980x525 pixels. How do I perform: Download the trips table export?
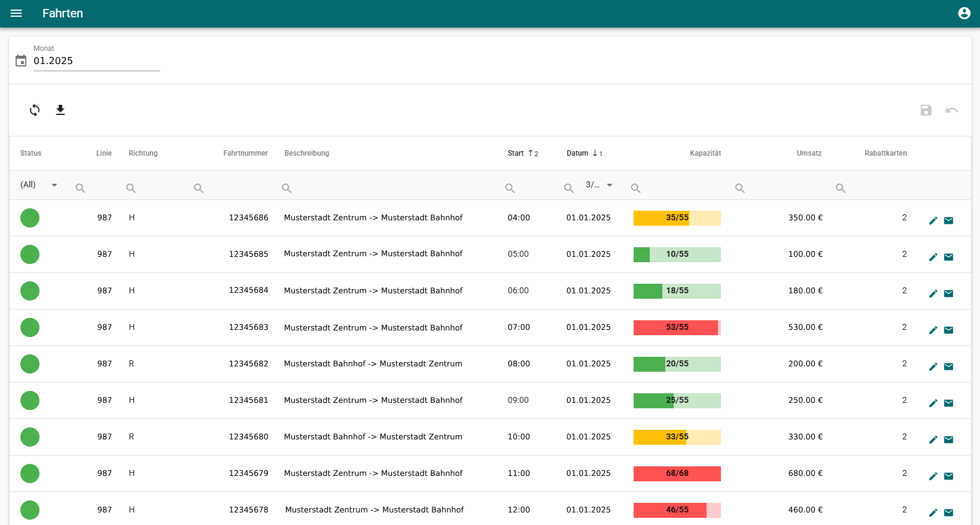point(60,110)
